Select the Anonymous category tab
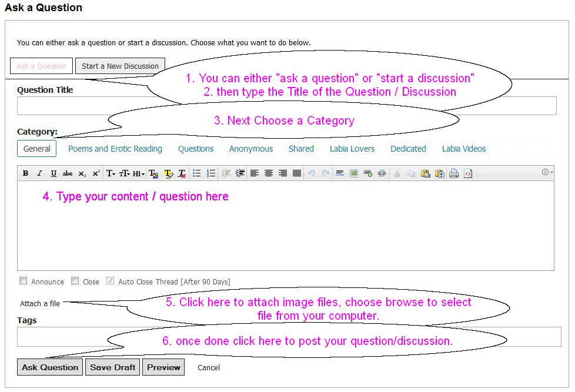575x392 pixels. pos(251,149)
